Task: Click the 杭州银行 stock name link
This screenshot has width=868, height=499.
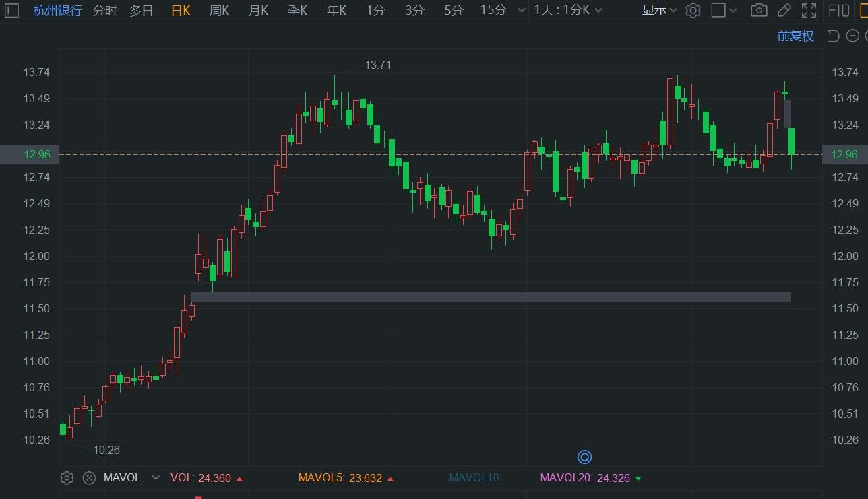Action: click(x=58, y=10)
